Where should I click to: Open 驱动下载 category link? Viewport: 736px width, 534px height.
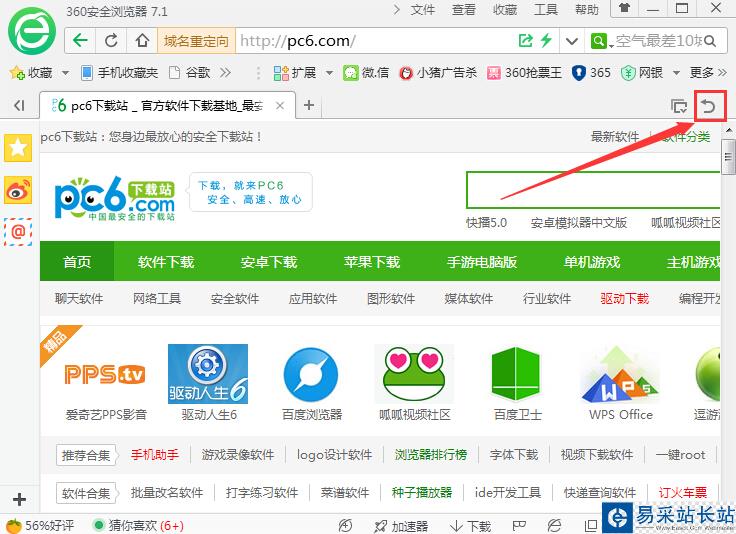tap(624, 298)
